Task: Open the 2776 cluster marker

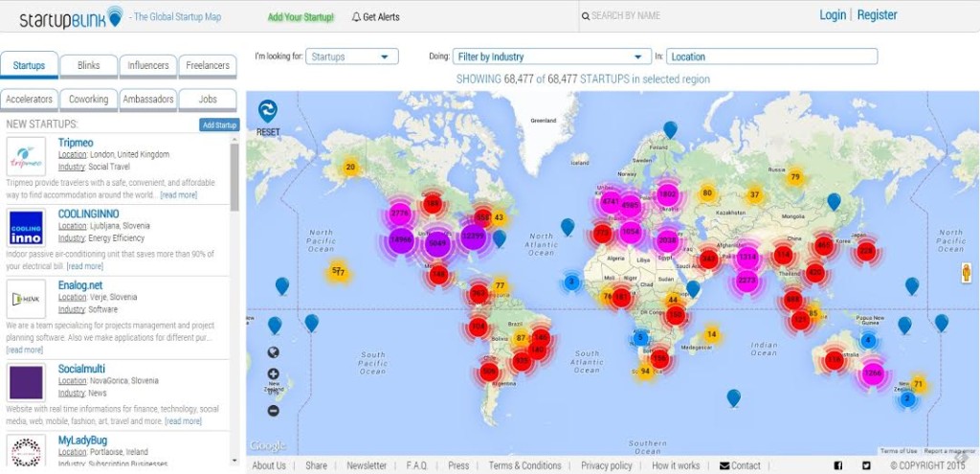Action: [399, 213]
